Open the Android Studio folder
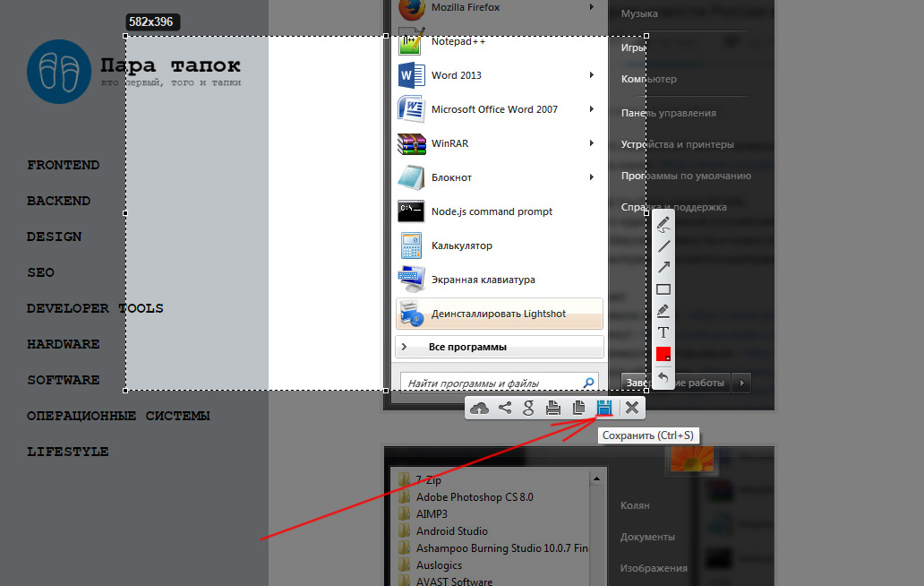This screenshot has width=924, height=586. (x=442, y=531)
